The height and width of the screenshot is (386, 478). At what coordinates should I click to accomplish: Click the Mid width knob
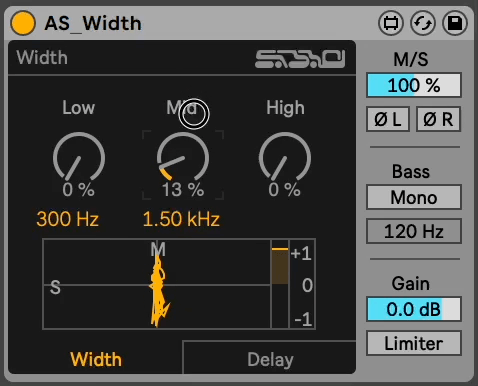pos(183,157)
